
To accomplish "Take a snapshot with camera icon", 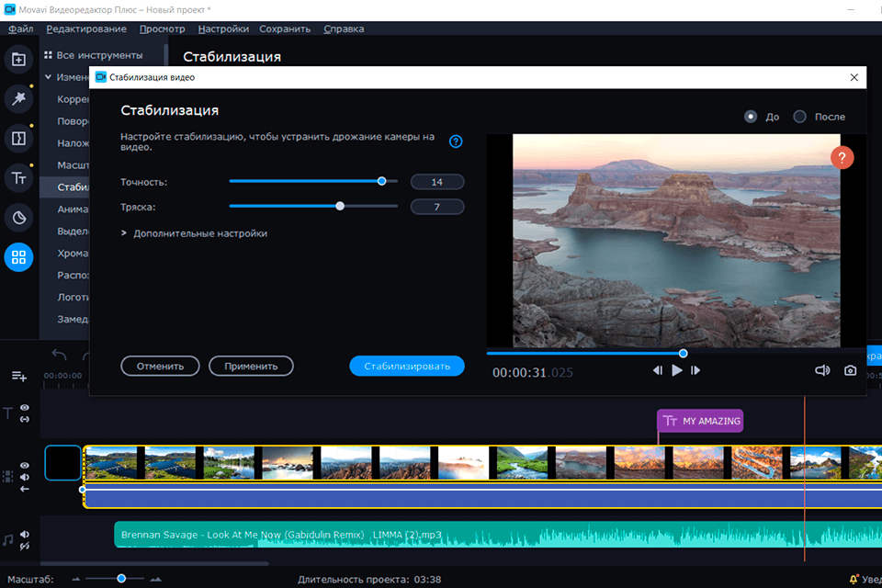I will pos(850,370).
